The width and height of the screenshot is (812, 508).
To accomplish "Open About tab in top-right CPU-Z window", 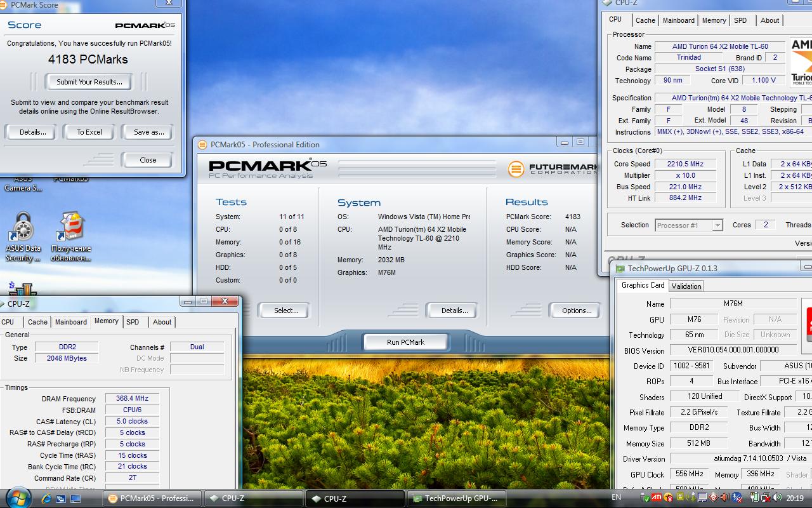I will click(769, 20).
